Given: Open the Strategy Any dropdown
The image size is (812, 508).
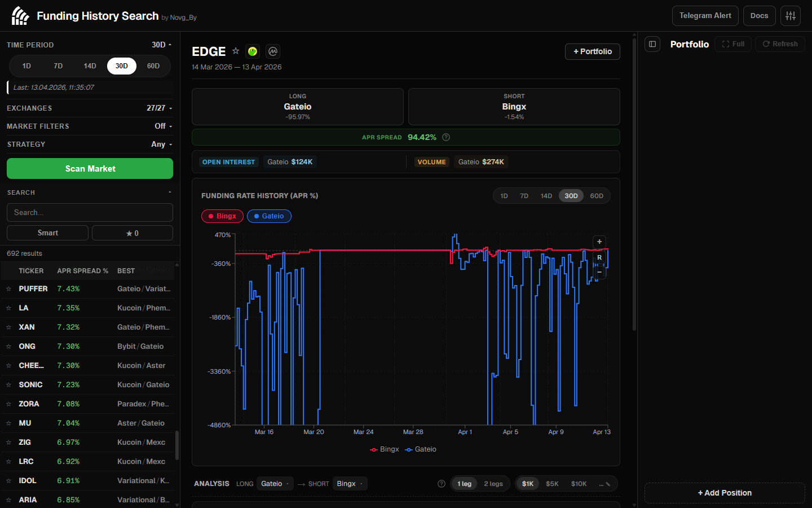Looking at the screenshot, I should [161, 144].
